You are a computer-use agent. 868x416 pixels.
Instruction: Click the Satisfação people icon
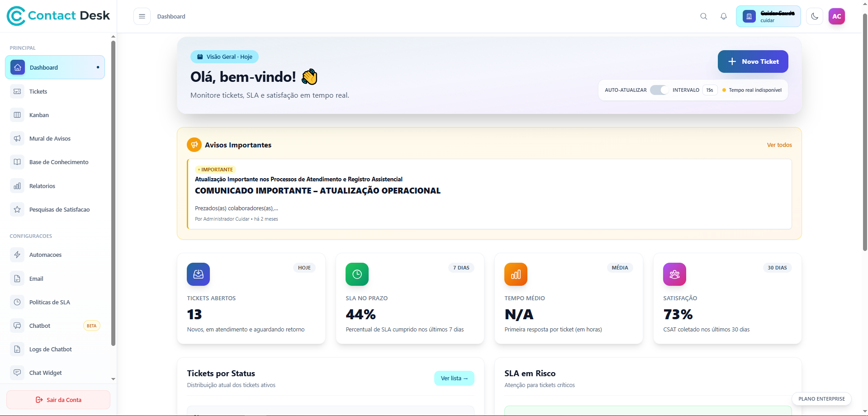tap(674, 274)
